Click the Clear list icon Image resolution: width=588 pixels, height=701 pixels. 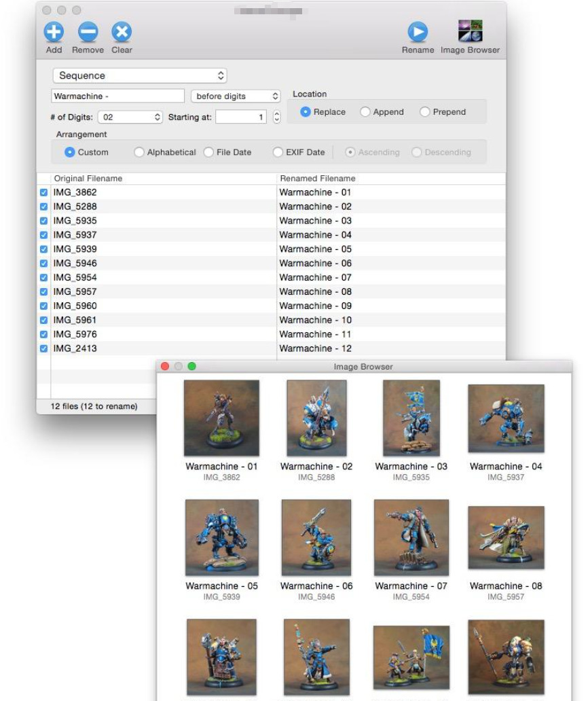pos(122,32)
